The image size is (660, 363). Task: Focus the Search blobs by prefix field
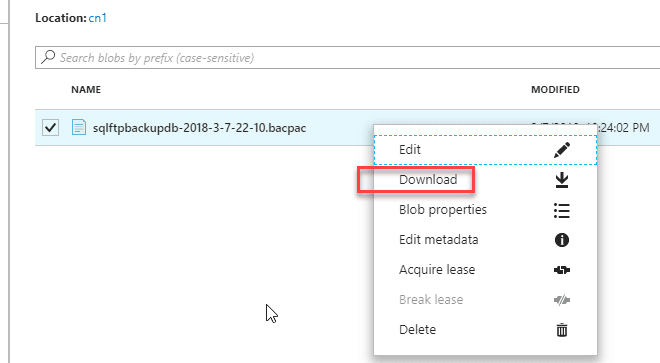pos(348,58)
